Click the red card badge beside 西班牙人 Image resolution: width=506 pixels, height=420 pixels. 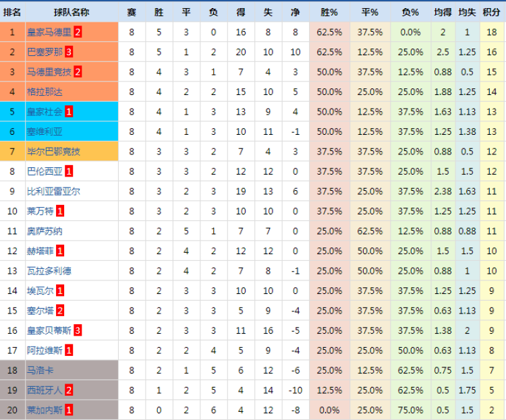69,390
